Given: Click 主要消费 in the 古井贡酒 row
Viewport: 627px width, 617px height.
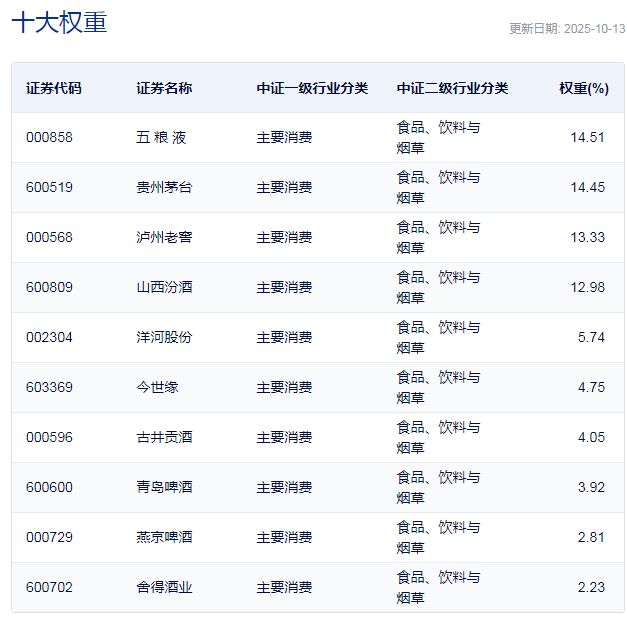Looking at the screenshot, I should click(x=284, y=437).
